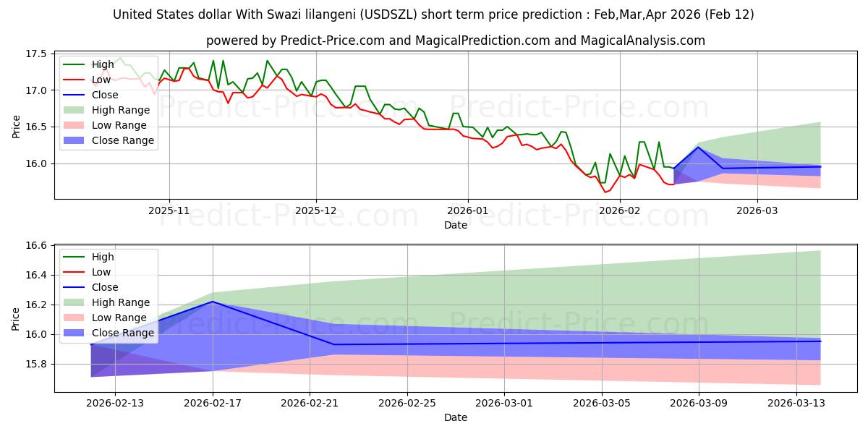Click the 2026-02-17 date tick on bottom chart
The height and width of the screenshot is (434, 868).
[x=213, y=403]
